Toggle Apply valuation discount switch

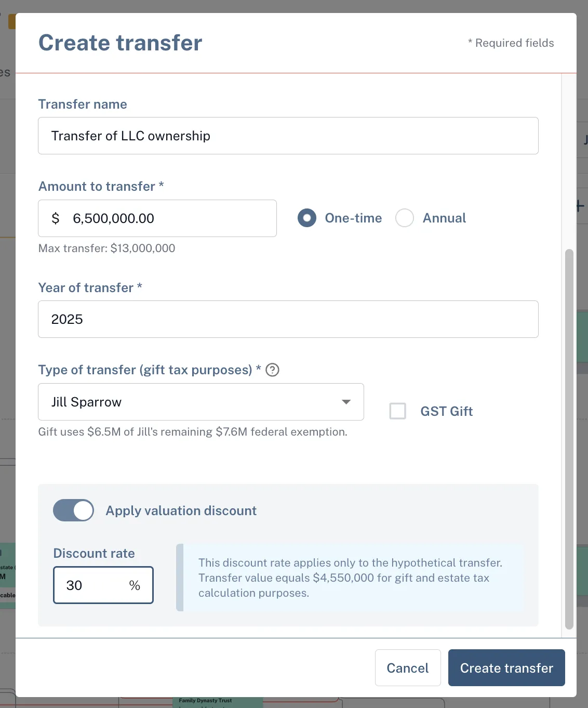[74, 510]
